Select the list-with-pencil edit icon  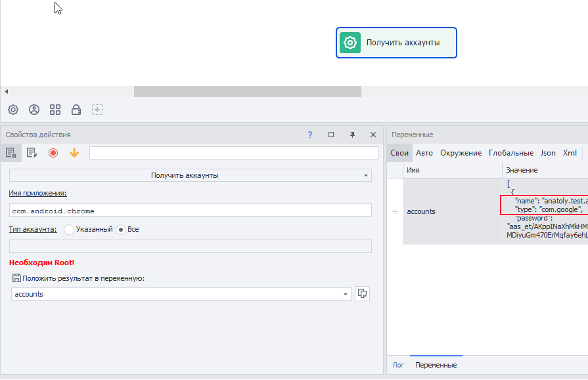click(32, 153)
